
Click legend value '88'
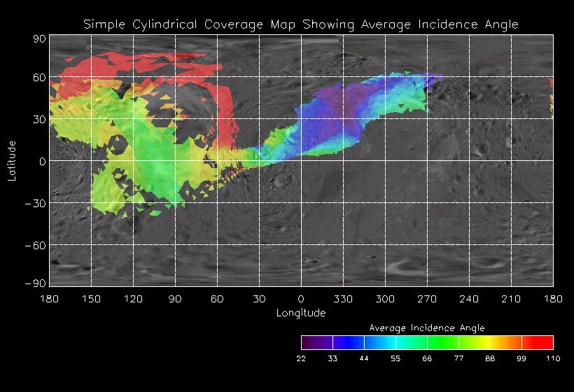click(x=490, y=358)
